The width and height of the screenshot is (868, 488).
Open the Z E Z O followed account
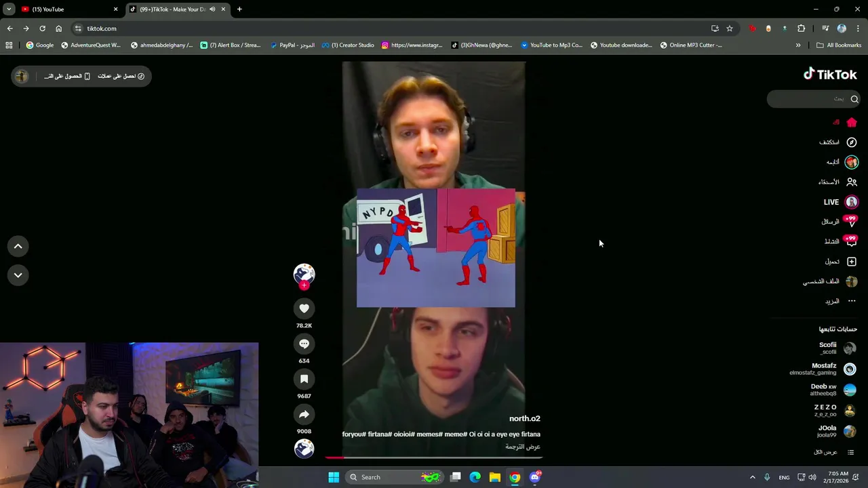coord(835,410)
